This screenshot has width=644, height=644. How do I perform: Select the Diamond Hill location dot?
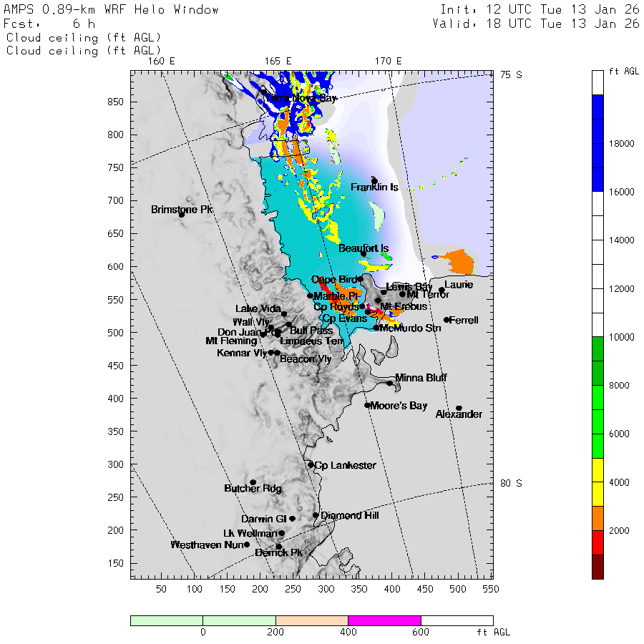pyautogui.click(x=316, y=514)
